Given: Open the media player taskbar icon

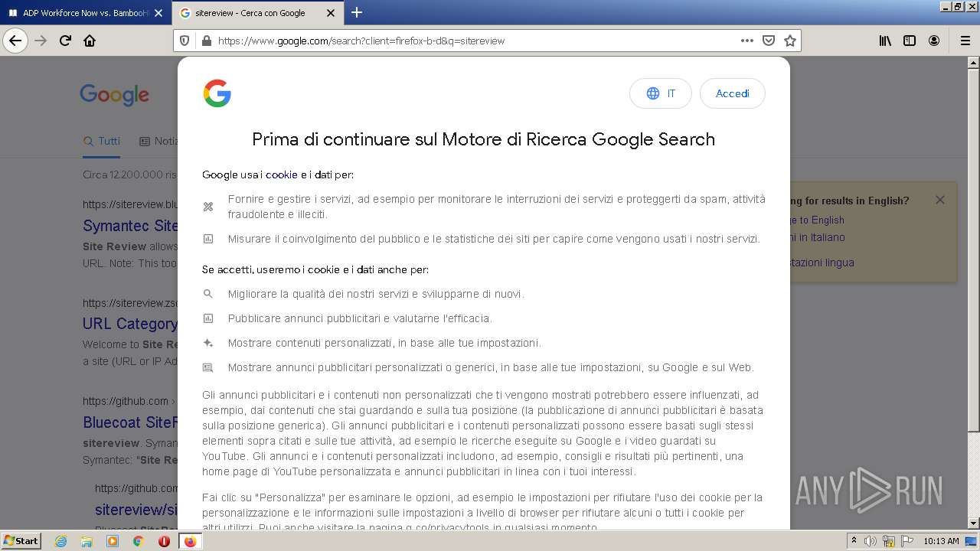Looking at the screenshot, I should point(113,541).
